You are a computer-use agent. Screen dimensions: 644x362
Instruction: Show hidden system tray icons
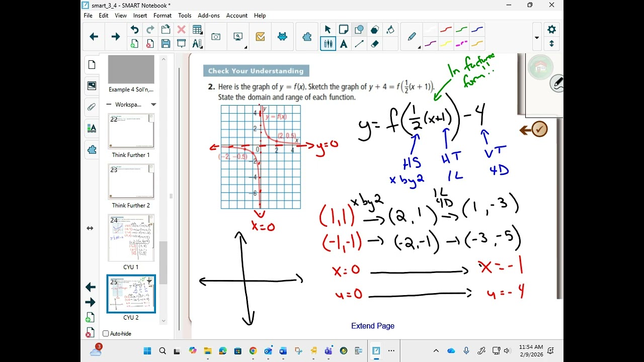436,351
